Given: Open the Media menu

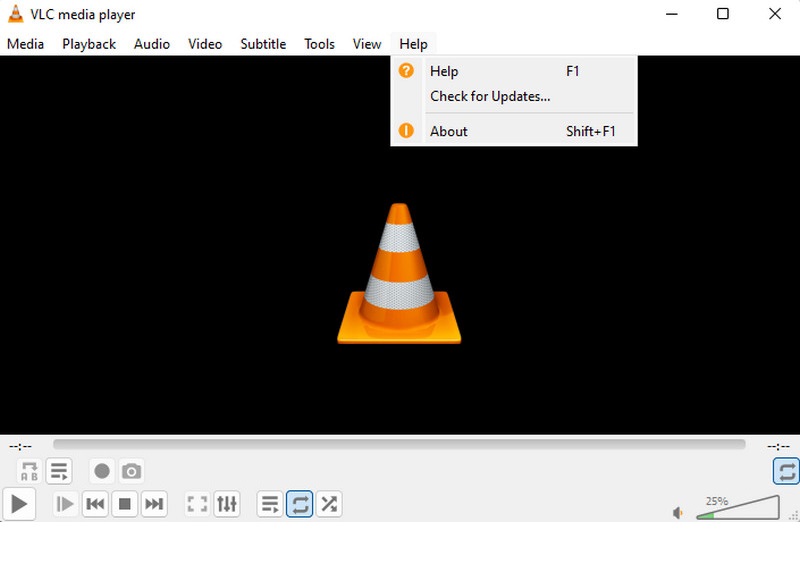Looking at the screenshot, I should (26, 44).
